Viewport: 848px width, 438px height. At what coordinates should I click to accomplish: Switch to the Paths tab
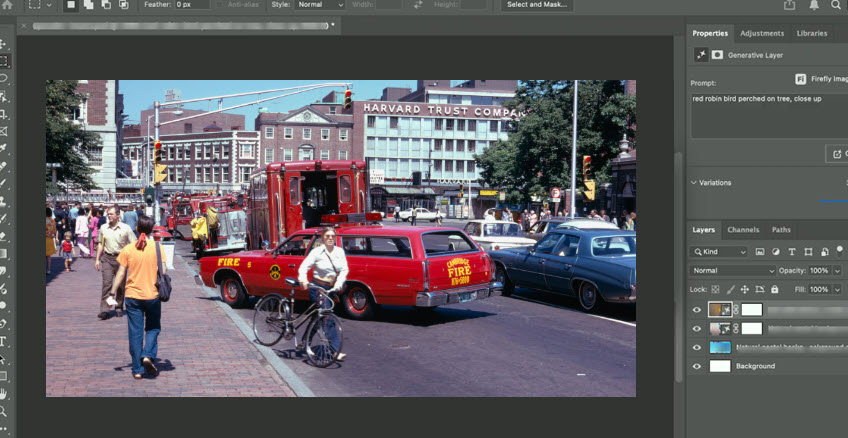pyautogui.click(x=781, y=230)
